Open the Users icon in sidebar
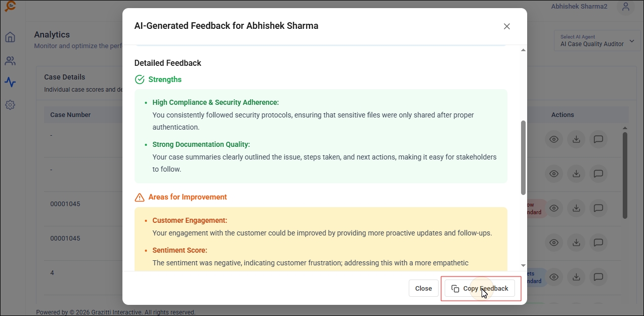Viewport: 644px width, 316px height. click(10, 61)
